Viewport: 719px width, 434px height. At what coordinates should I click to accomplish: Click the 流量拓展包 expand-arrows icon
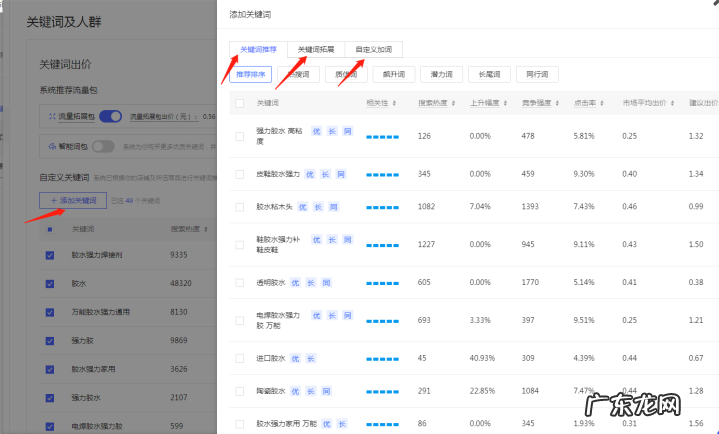pyautogui.click(x=52, y=117)
